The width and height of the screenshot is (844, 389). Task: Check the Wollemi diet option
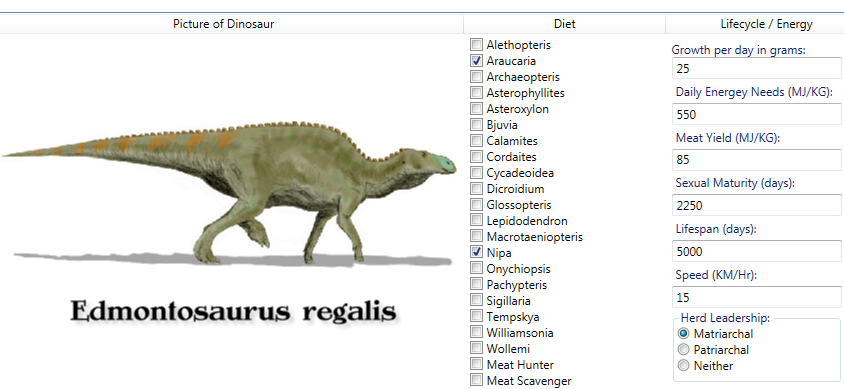(x=476, y=348)
